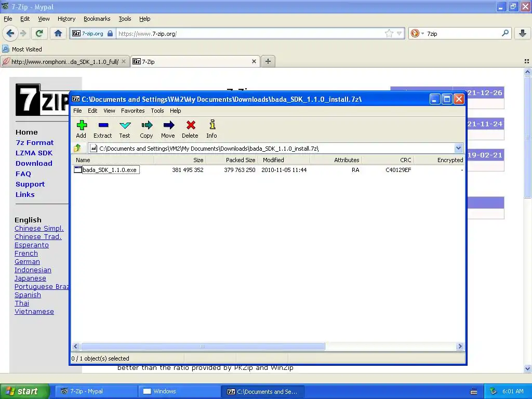The image size is (532, 399).
Task: Sort by the Size column header
Action: (x=180, y=160)
